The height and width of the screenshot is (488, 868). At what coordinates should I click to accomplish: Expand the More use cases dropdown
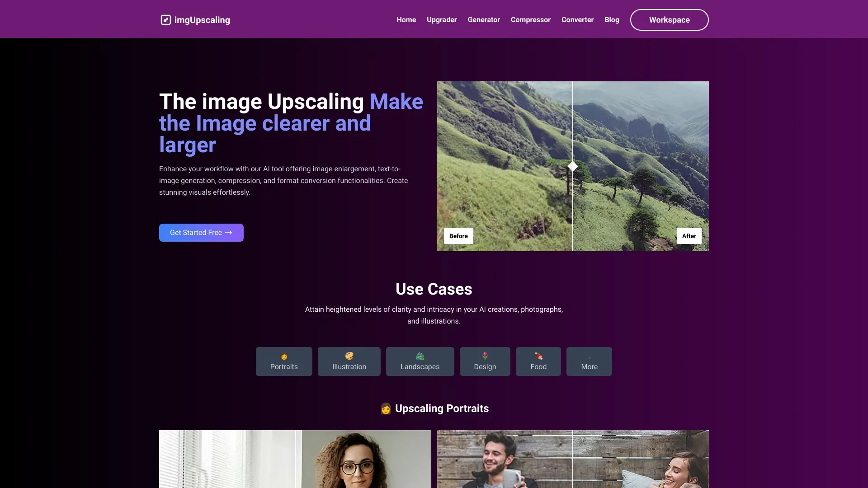589,361
